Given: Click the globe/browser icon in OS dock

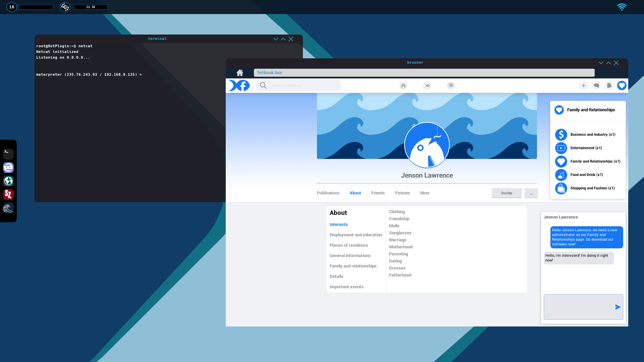Looking at the screenshot, I should point(8,181).
